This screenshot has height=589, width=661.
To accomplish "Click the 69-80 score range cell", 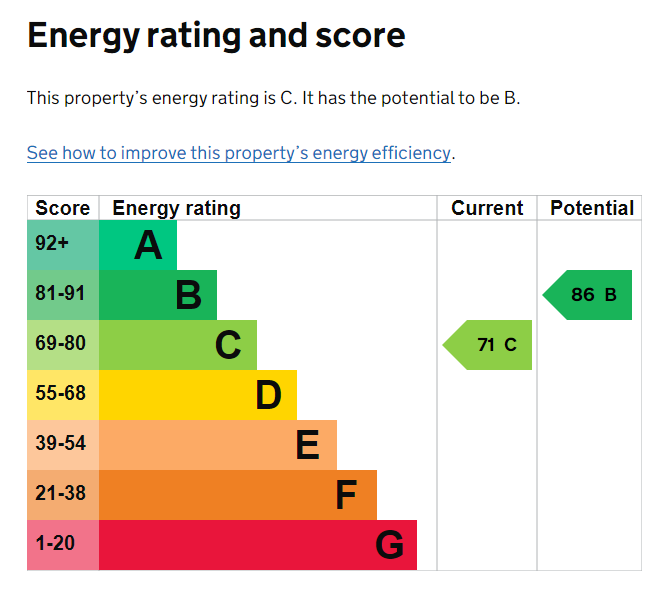I will click(63, 345).
